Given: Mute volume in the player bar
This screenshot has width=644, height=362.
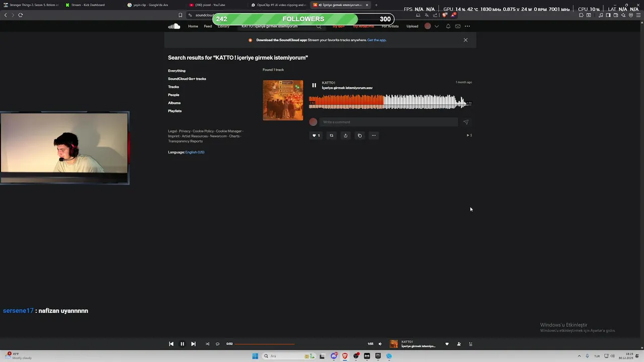Looking at the screenshot, I should click(x=380, y=344).
